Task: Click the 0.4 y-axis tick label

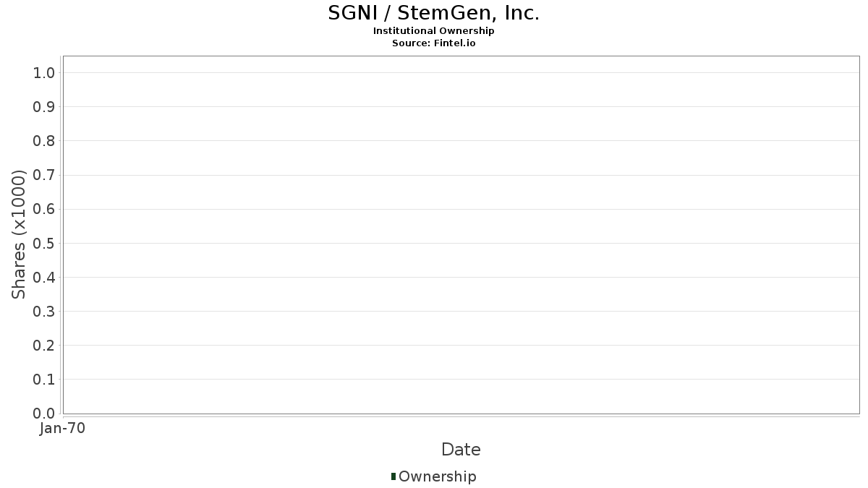Action: click(44, 278)
